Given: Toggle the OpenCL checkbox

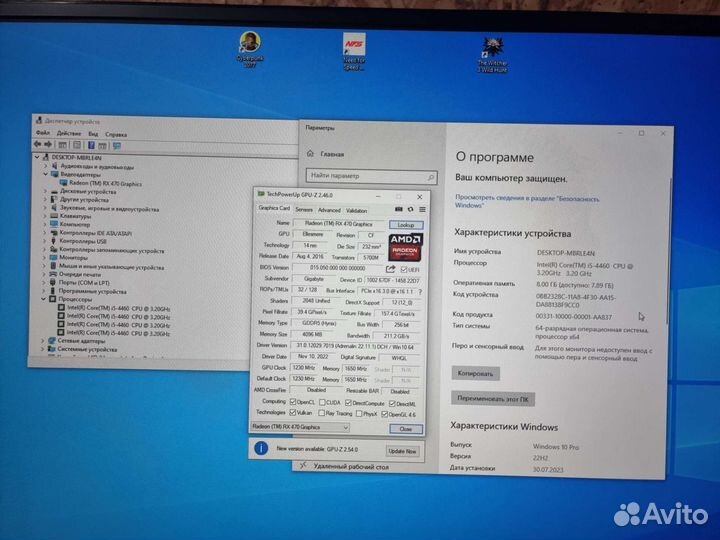Looking at the screenshot, I should coord(292,402).
